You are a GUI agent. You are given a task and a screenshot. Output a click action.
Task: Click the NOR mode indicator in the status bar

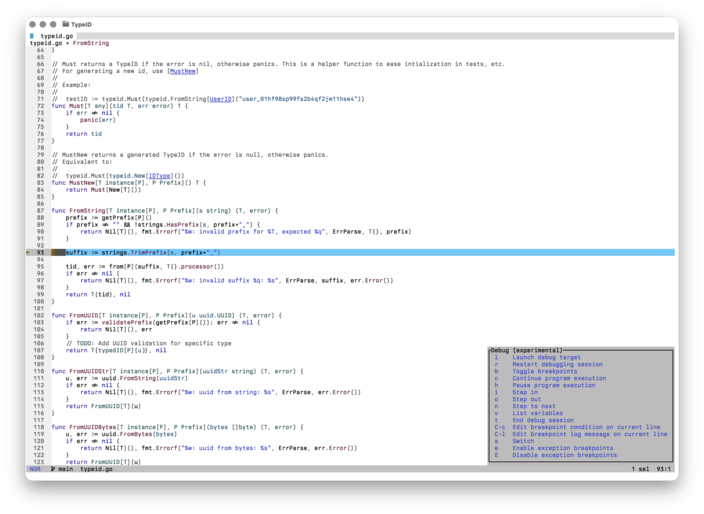click(x=35, y=469)
